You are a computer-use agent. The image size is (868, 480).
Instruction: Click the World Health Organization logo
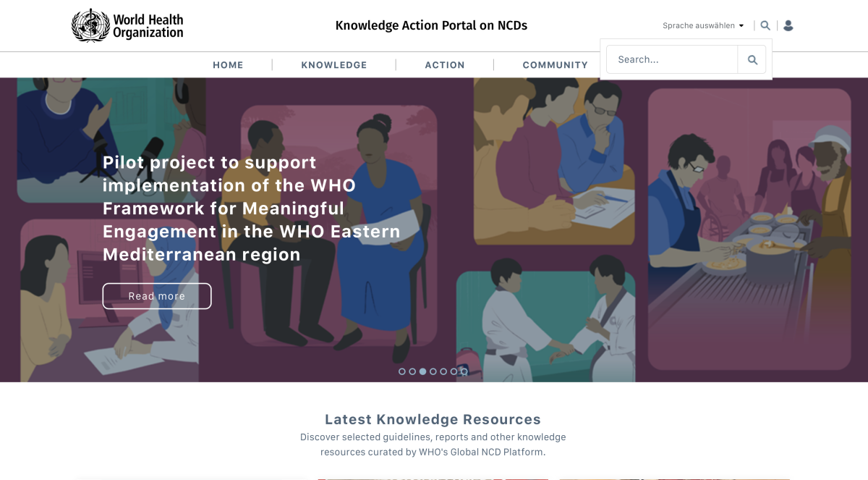(x=127, y=25)
